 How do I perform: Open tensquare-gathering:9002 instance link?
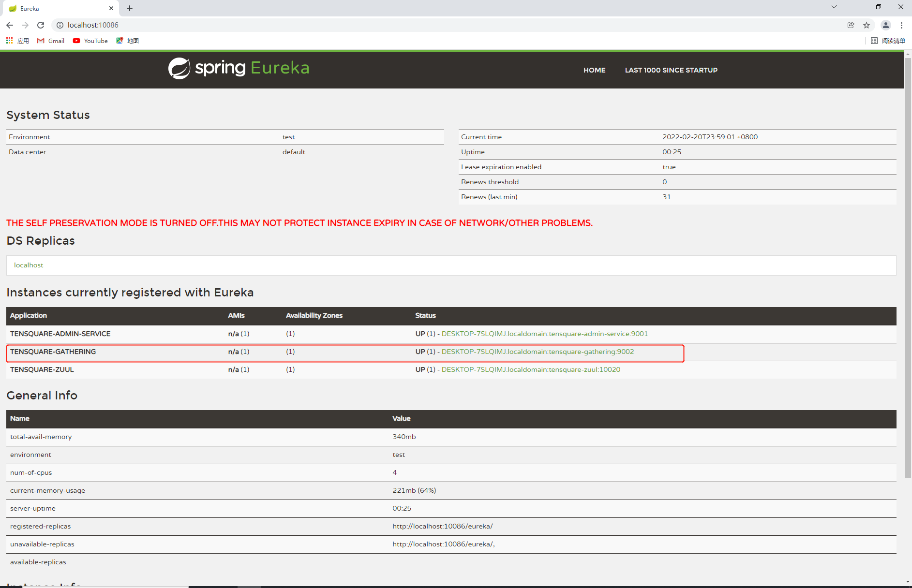coord(538,352)
